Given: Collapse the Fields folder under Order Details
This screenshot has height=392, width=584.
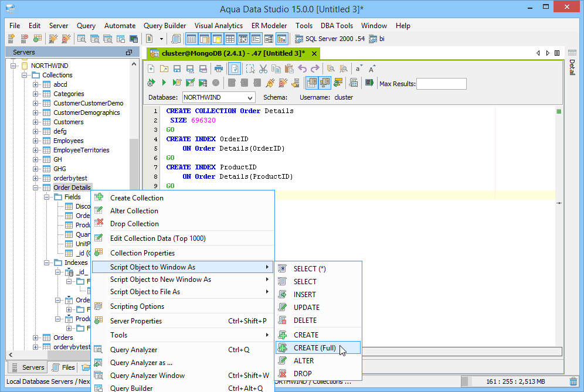Looking at the screenshot, I should pyautogui.click(x=46, y=197).
